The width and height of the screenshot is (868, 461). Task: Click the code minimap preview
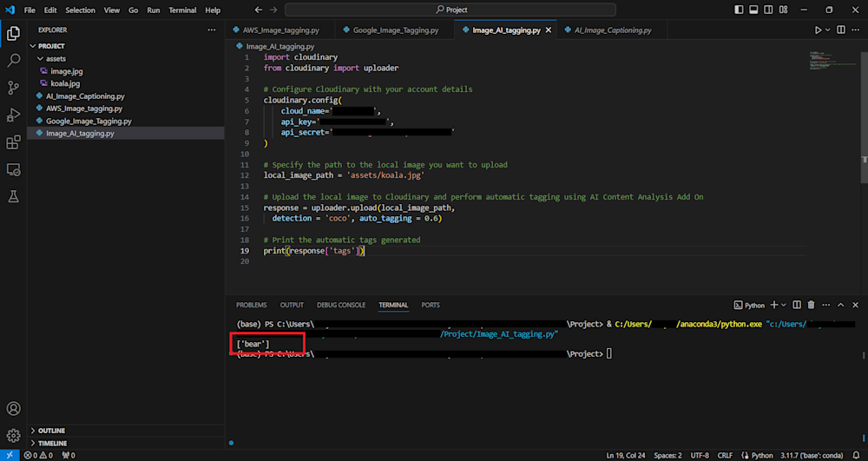835,61
